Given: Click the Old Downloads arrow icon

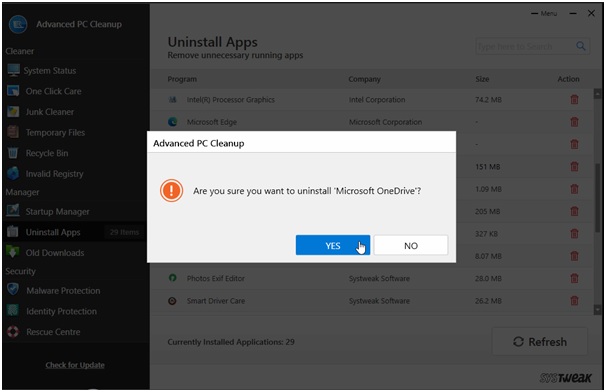Looking at the screenshot, I should pyautogui.click(x=13, y=252).
